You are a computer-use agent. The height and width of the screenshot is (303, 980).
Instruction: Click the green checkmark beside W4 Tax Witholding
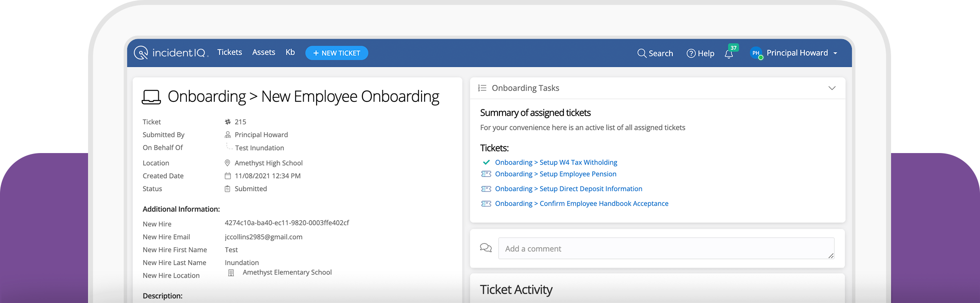coord(486,162)
